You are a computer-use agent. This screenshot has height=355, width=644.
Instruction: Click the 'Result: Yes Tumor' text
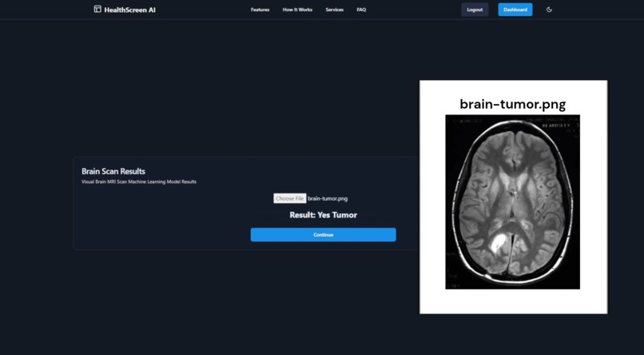(324, 215)
